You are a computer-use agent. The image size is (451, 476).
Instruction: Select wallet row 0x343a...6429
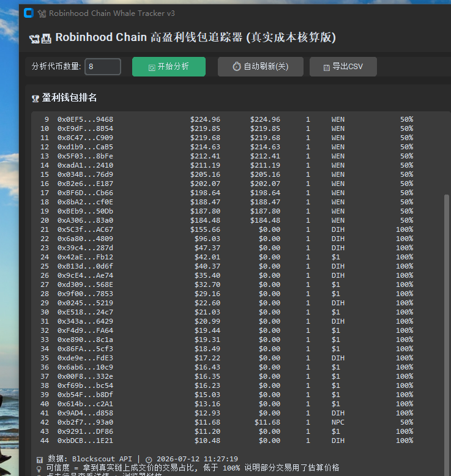pyautogui.click(x=226, y=321)
